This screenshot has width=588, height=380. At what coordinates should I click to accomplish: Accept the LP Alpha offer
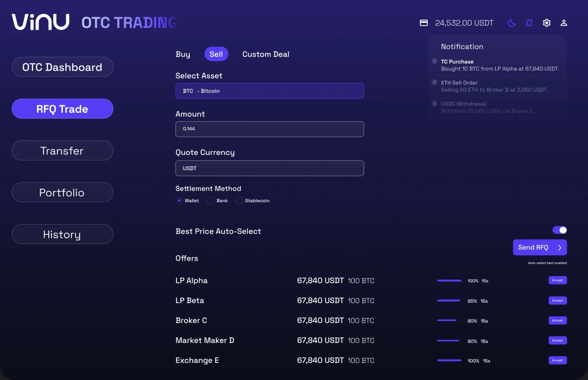pos(557,280)
